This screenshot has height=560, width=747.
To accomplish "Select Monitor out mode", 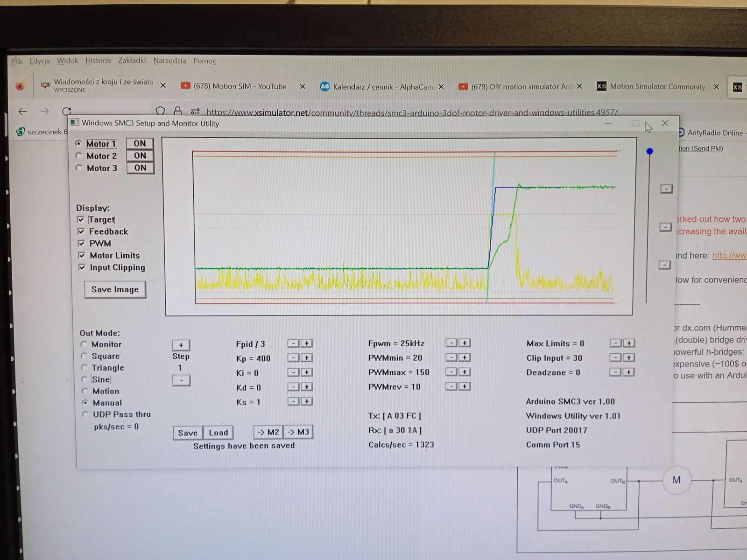I will coord(84,344).
